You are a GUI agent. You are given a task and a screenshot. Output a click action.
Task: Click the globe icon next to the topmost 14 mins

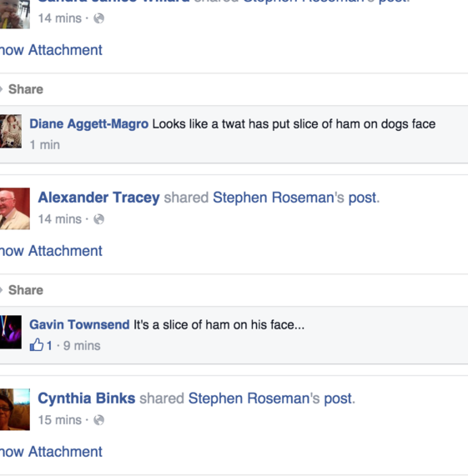98,18
